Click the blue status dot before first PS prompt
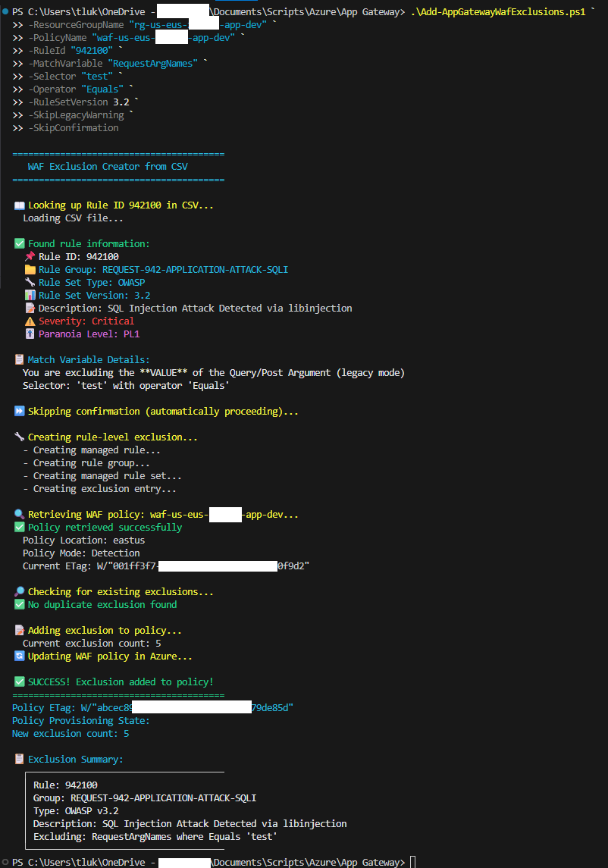Screen dimensions: 608x868 5,12
